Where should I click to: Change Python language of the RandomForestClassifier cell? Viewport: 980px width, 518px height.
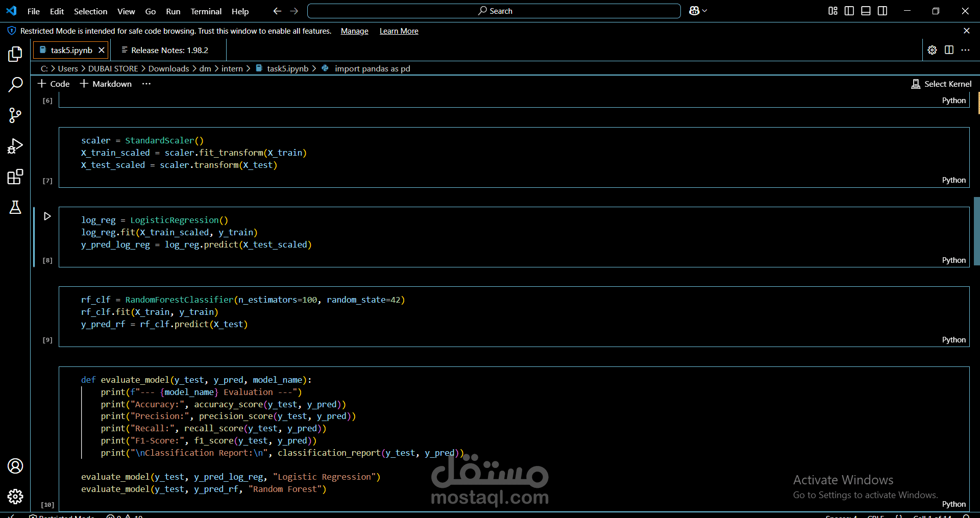pyautogui.click(x=953, y=340)
